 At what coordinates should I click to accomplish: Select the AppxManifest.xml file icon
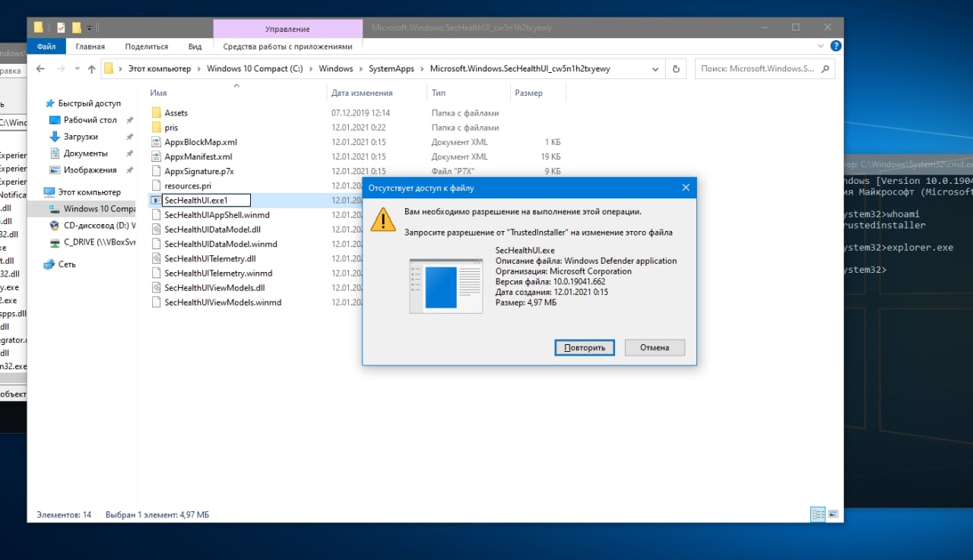pyautogui.click(x=157, y=157)
